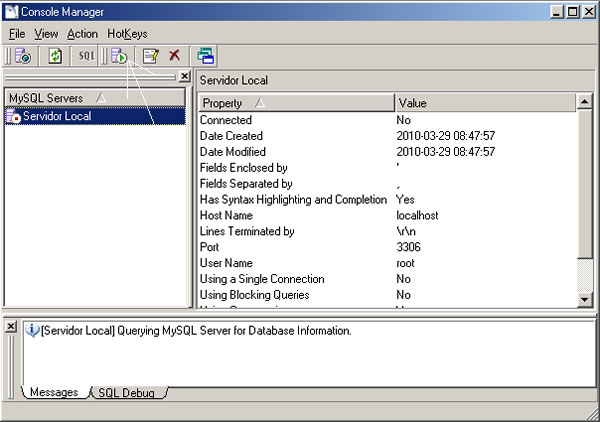Select the Using a Single Connection row
Image resolution: width=600 pixels, height=422 pixels.
(x=387, y=279)
